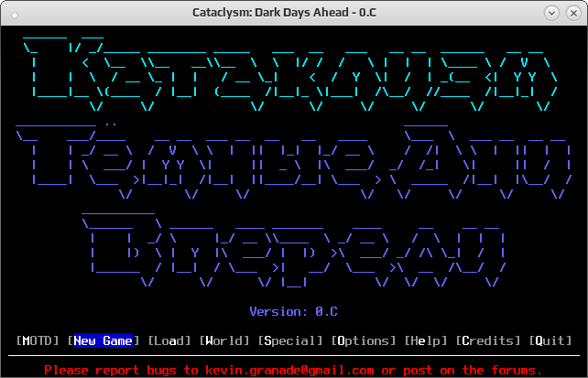588x378 pixels.
Task: Open the Help menu entry
Action: coord(425,340)
